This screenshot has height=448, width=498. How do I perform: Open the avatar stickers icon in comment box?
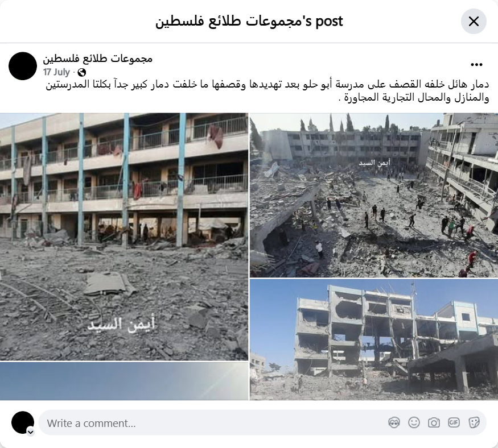tap(394, 422)
